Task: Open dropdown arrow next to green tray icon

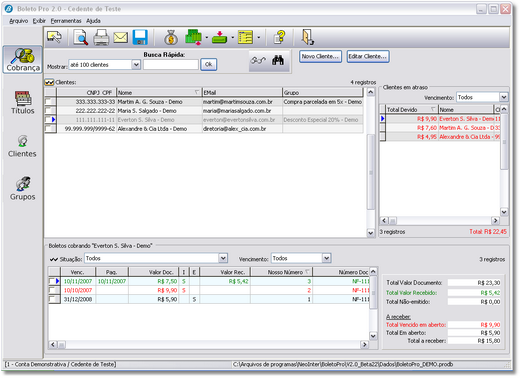Action: click(232, 37)
